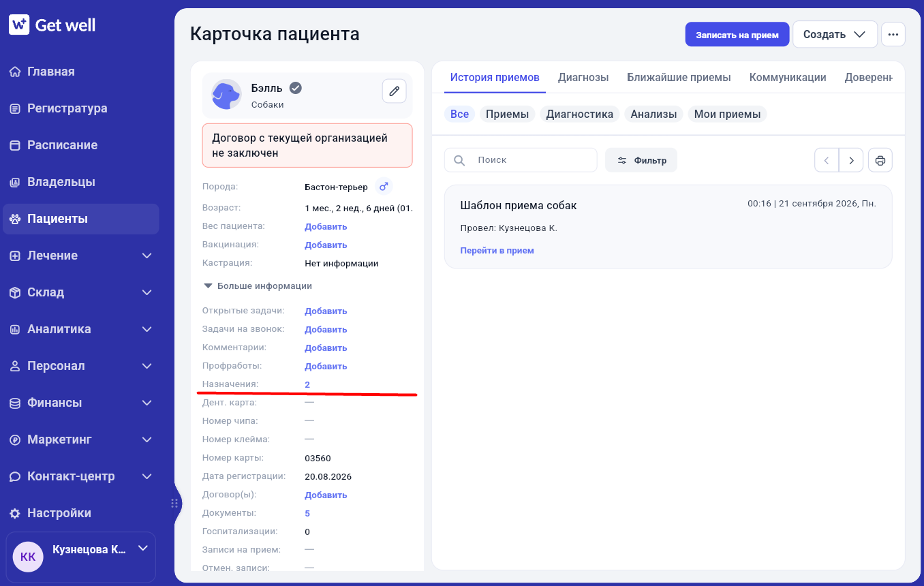Click the Фильтр button
The width and height of the screenshot is (924, 586).
click(641, 160)
